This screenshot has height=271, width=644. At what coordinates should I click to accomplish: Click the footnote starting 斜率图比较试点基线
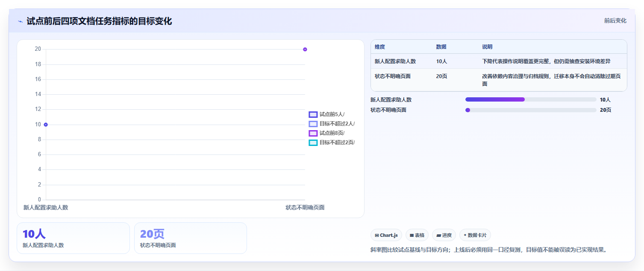(x=488, y=250)
